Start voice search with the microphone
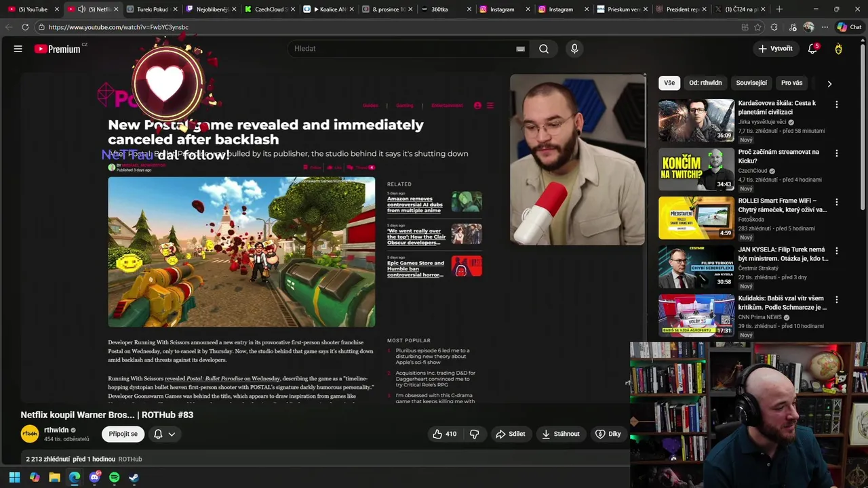This screenshot has height=488, width=868. pos(574,49)
